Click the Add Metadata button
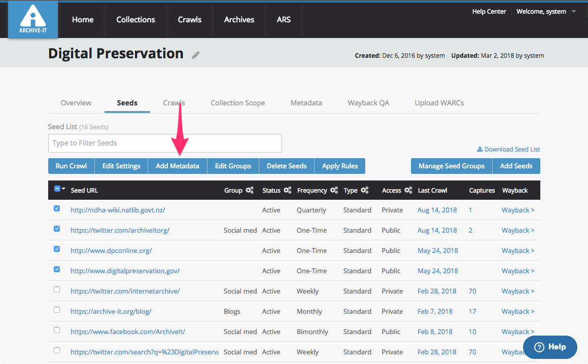Viewport: 588px width, 364px height. [177, 166]
